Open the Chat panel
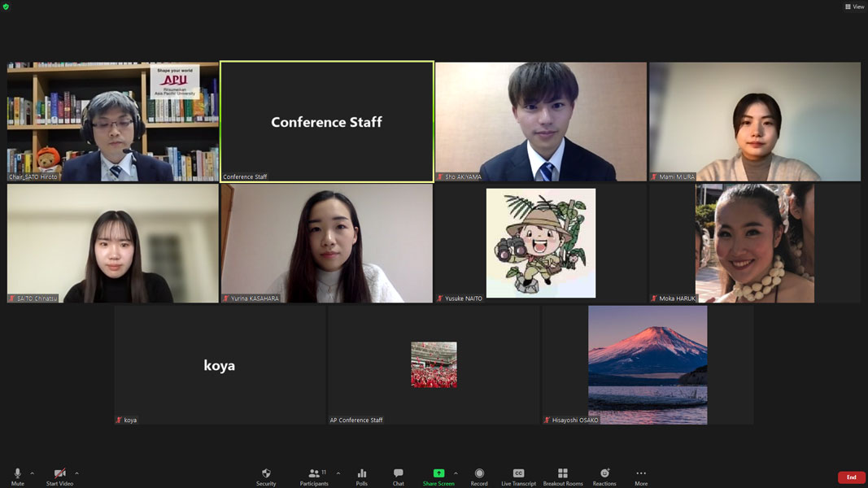The image size is (868, 488). 398,474
